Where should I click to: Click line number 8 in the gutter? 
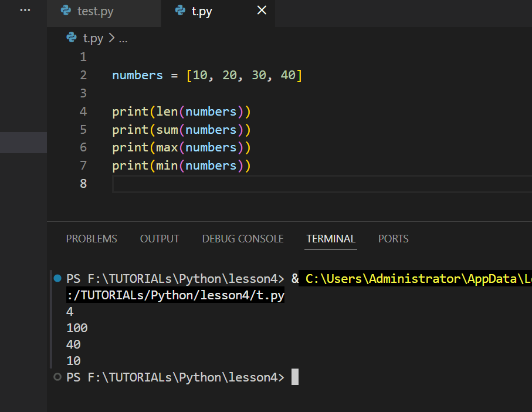coord(83,184)
